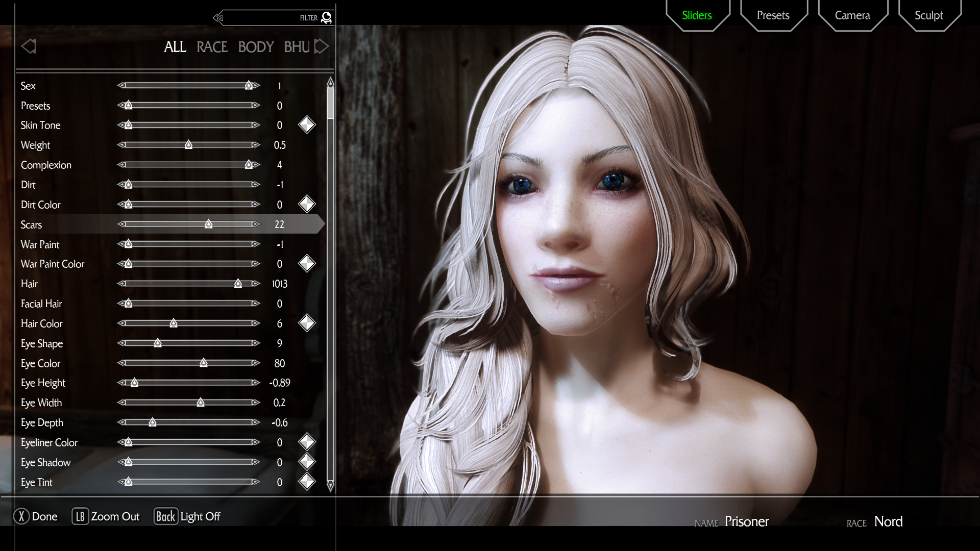This screenshot has width=980, height=551.
Task: Click the Back button icon
Action: 165,516
